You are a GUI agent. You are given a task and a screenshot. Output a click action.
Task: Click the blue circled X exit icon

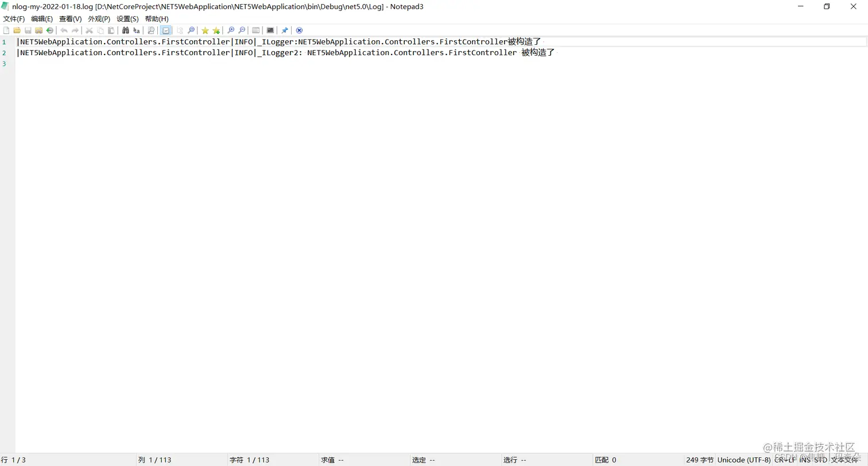[299, 30]
